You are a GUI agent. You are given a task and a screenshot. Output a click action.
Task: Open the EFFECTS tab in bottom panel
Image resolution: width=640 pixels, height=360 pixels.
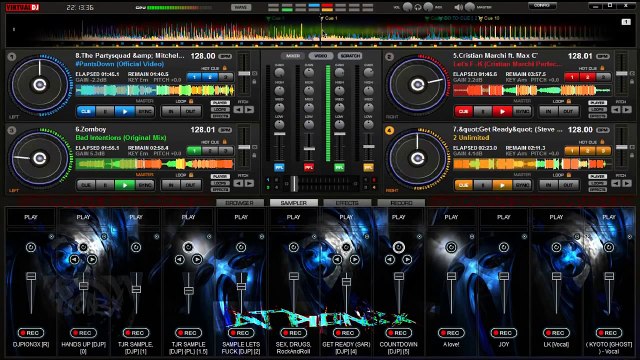[347, 202]
